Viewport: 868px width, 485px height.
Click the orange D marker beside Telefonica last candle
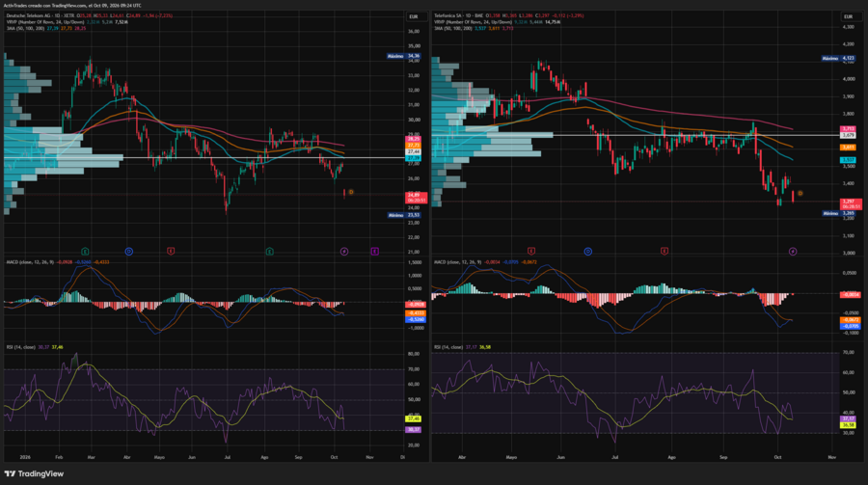(800, 193)
